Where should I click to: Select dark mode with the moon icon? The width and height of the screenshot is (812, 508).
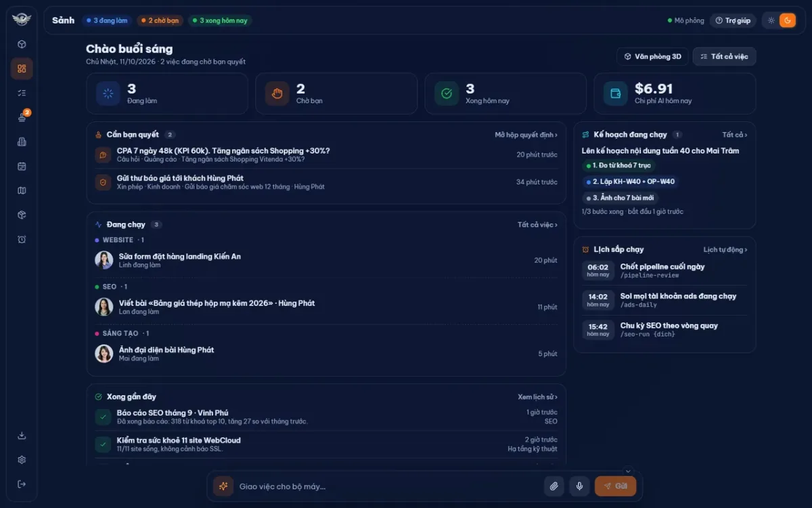[788, 20]
